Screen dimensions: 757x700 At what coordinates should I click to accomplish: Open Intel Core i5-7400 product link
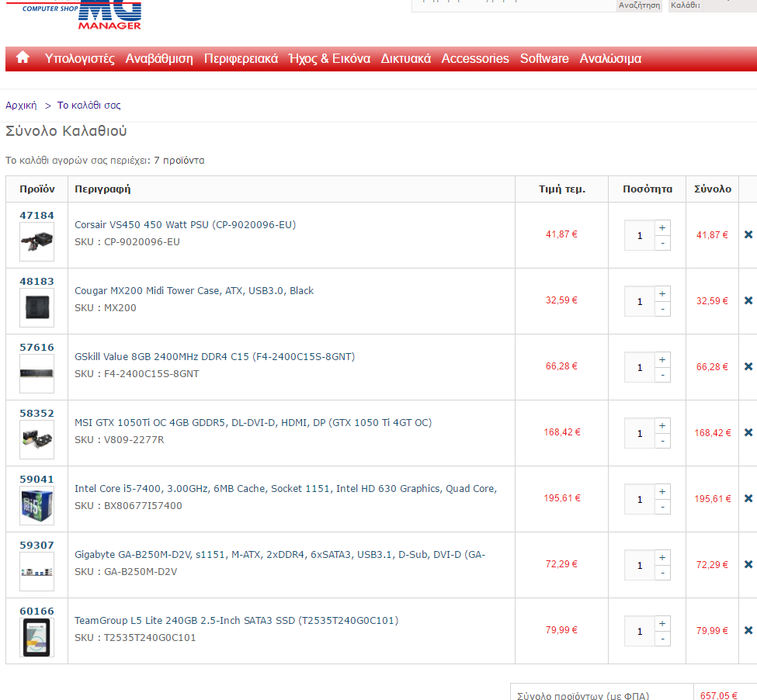tap(286, 489)
